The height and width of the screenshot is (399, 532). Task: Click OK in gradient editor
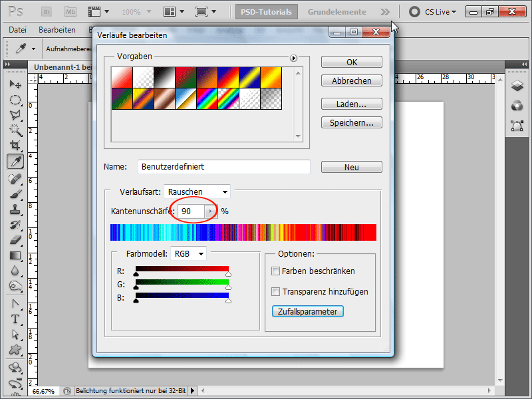[352, 62]
